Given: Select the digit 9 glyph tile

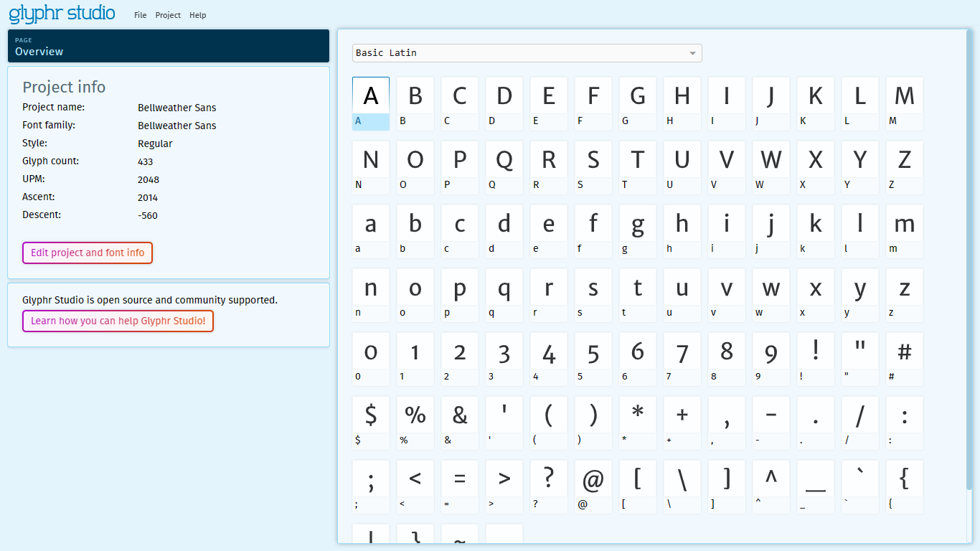Looking at the screenshot, I should click(771, 359).
